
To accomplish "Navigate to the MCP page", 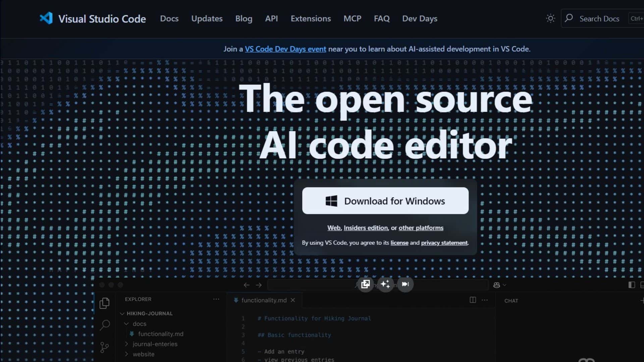I will click(352, 18).
